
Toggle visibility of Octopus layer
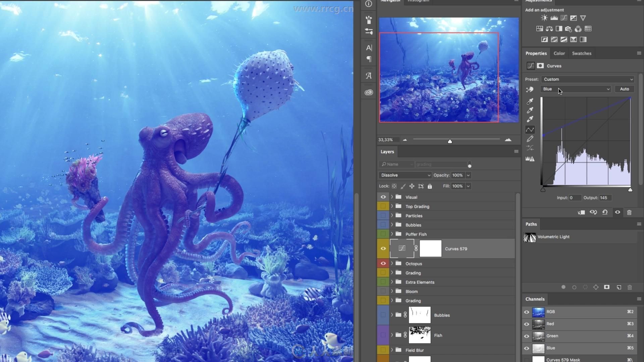point(383,263)
